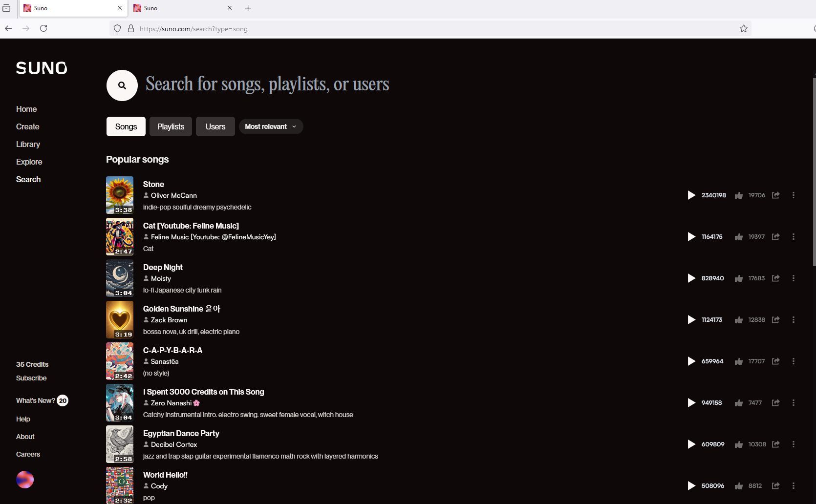
Task: Share the song Egyptian Dance Party
Action: [x=775, y=444]
